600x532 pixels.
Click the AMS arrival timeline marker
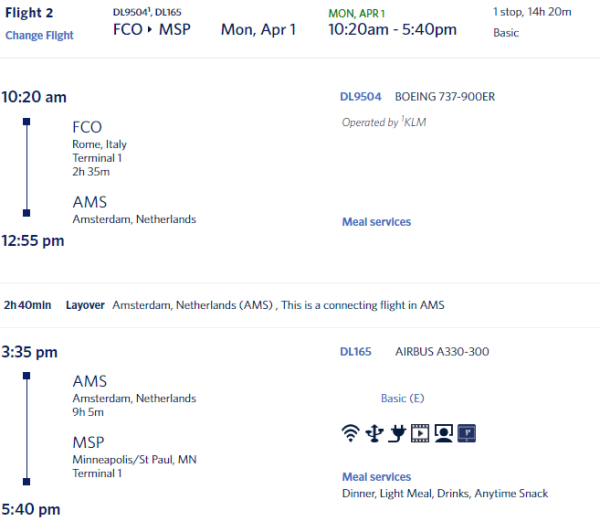[26, 213]
